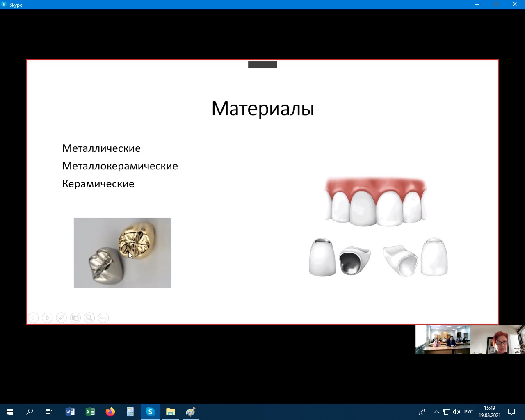Open Word from the taskbar

[x=70, y=412]
